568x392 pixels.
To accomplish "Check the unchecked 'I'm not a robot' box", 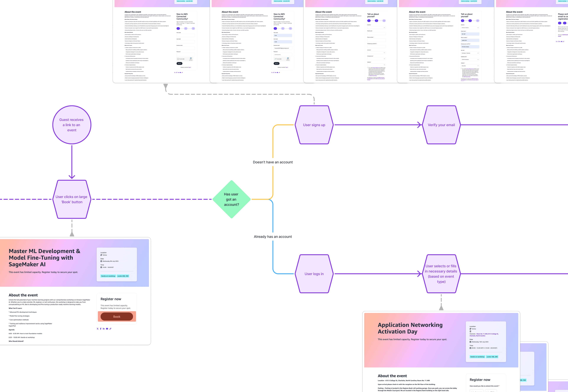I will pyautogui.click(x=178, y=59).
